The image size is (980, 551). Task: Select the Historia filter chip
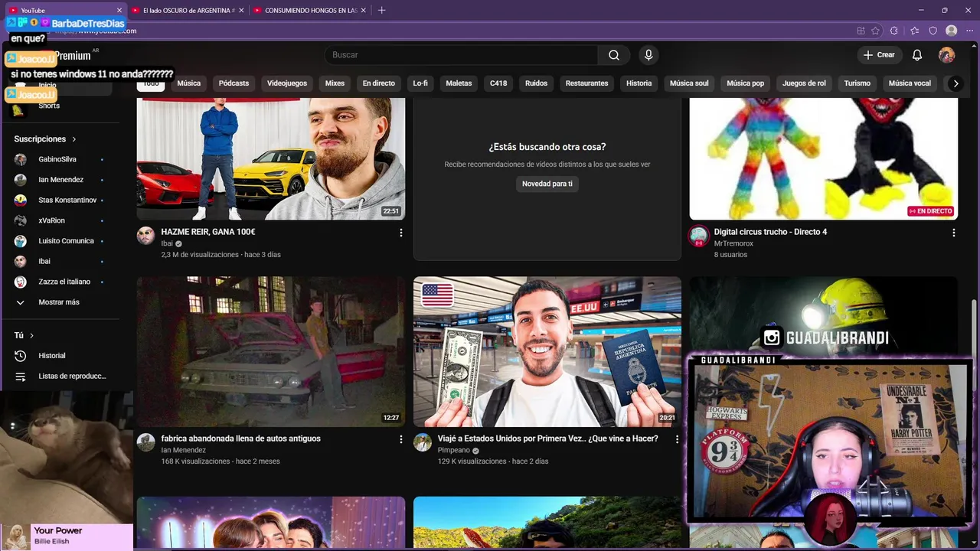(639, 83)
